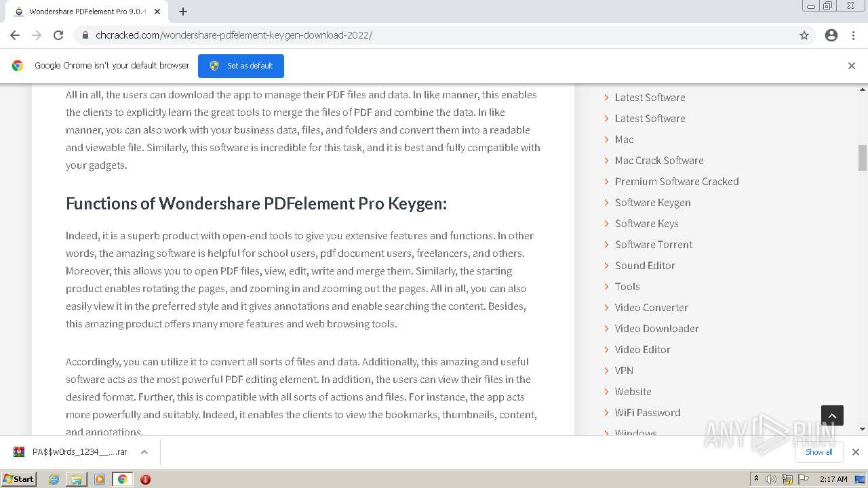Open the Mac category link
The image size is (868, 488).
(x=624, y=140)
